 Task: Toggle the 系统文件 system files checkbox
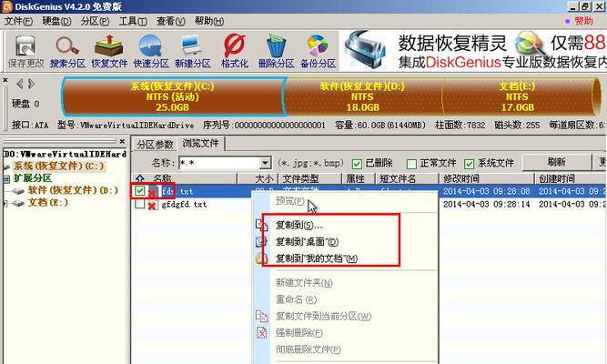pos(469,164)
